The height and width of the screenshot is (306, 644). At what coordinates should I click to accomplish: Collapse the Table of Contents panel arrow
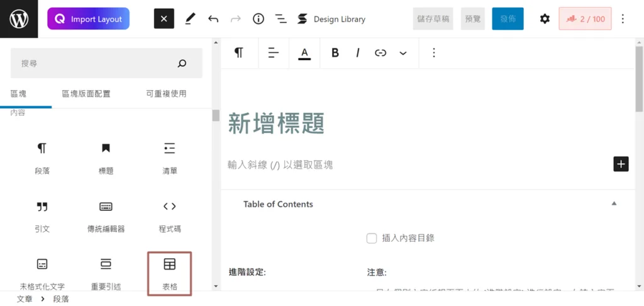tap(614, 203)
